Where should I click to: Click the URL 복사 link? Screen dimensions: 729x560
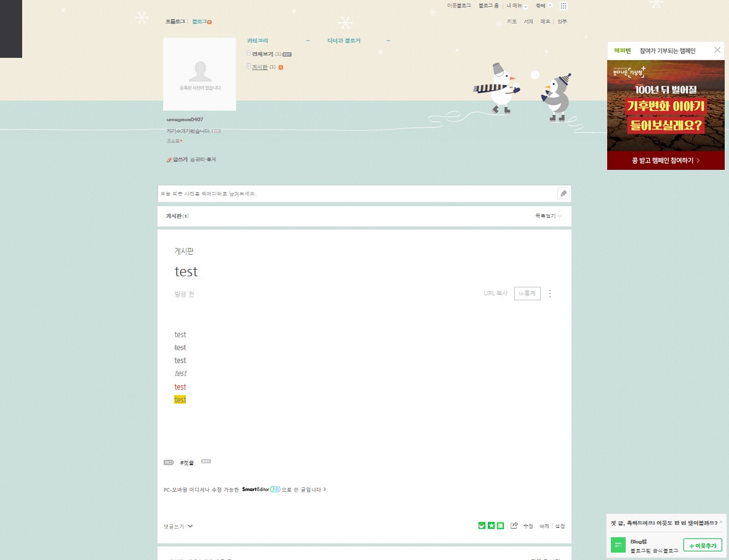(495, 294)
